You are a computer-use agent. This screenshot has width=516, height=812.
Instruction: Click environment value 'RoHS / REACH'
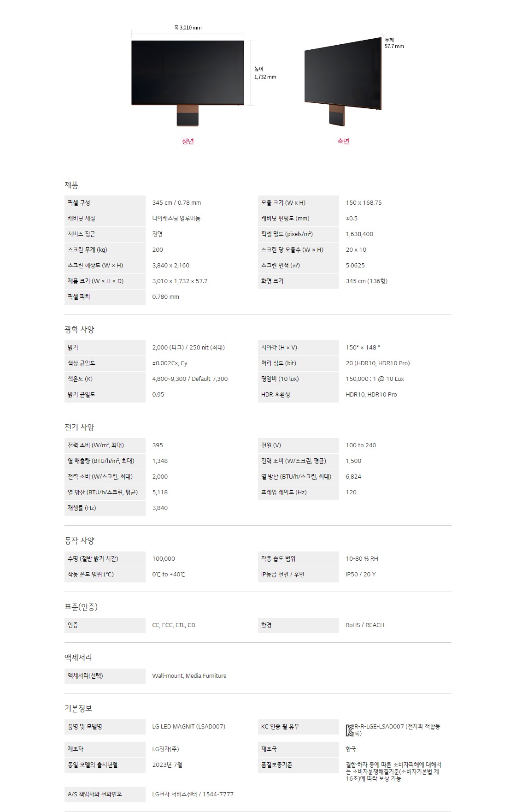pyautogui.click(x=365, y=625)
